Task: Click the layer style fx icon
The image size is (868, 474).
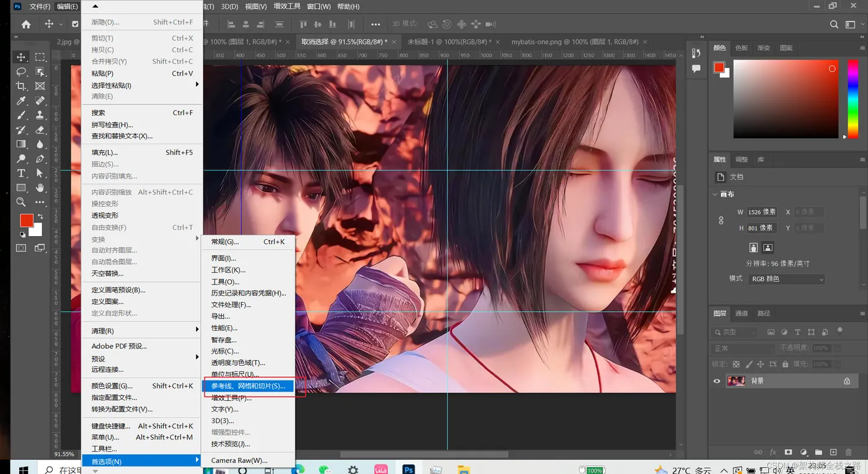Action: (x=773, y=453)
